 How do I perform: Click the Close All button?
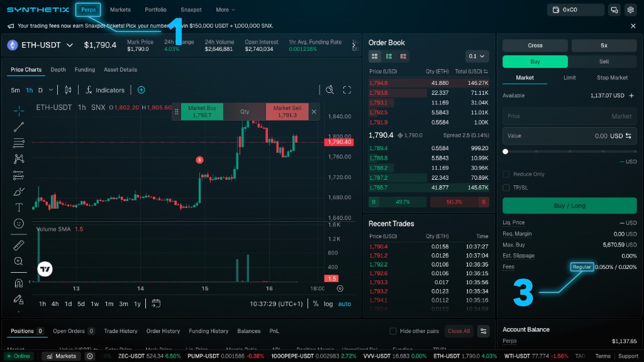click(x=458, y=331)
